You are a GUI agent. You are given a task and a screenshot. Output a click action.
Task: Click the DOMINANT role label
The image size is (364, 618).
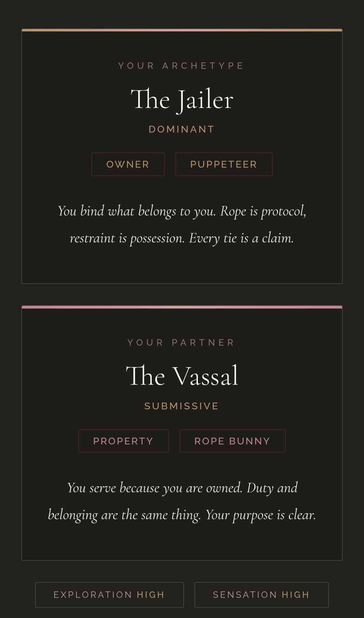(x=182, y=129)
